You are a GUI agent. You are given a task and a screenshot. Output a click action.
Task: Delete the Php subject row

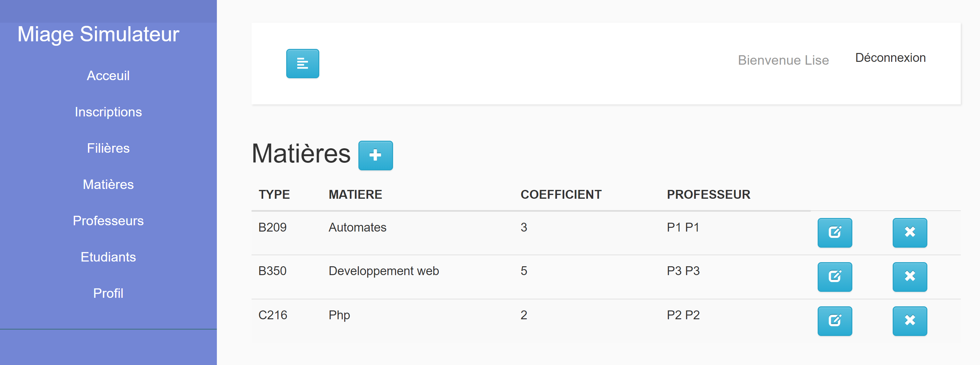(x=910, y=321)
